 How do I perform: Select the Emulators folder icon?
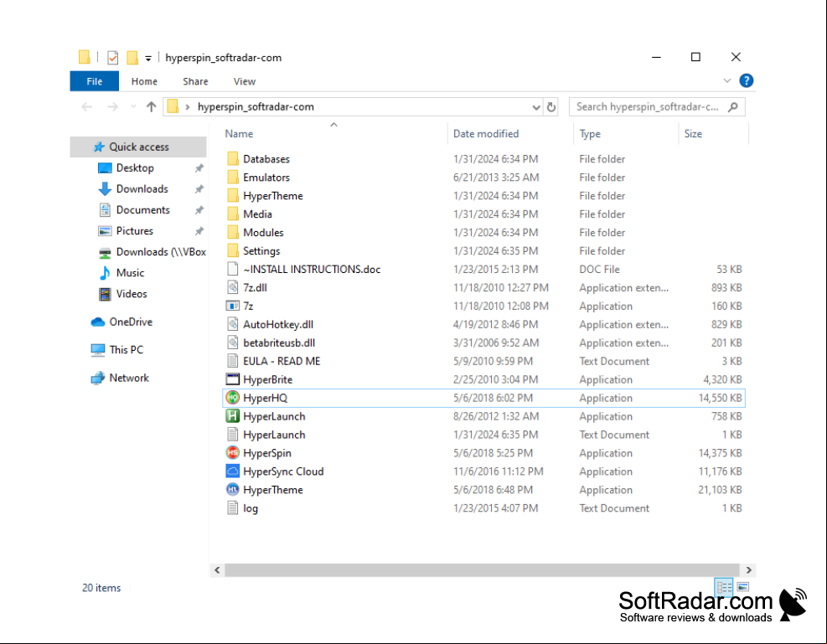(233, 177)
